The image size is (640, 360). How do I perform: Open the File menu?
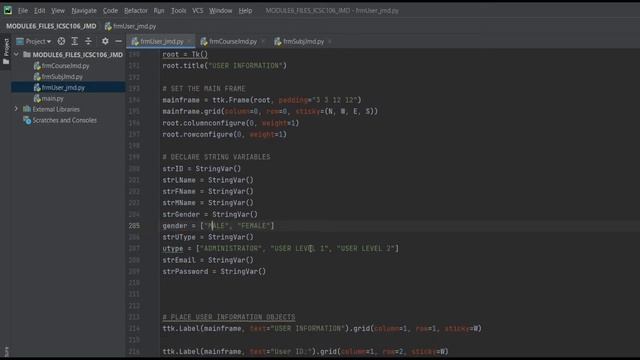click(23, 11)
